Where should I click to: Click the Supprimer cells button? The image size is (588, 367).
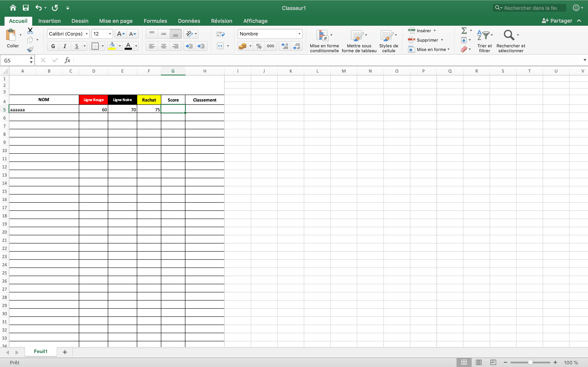(427, 40)
